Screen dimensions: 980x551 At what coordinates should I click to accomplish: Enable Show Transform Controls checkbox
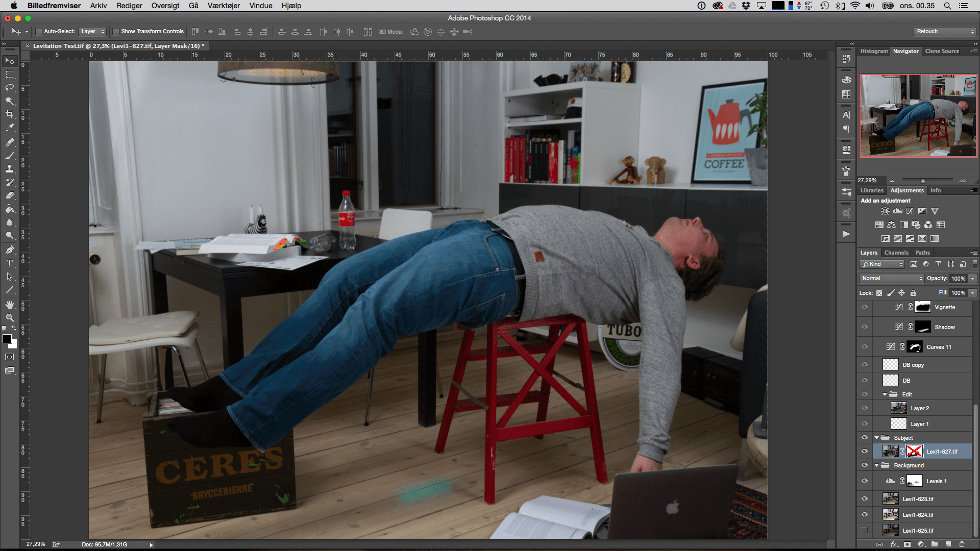pyautogui.click(x=116, y=32)
